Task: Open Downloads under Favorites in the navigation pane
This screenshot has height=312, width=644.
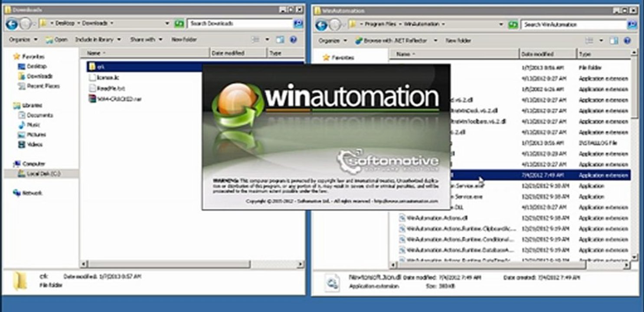Action: coord(36,76)
